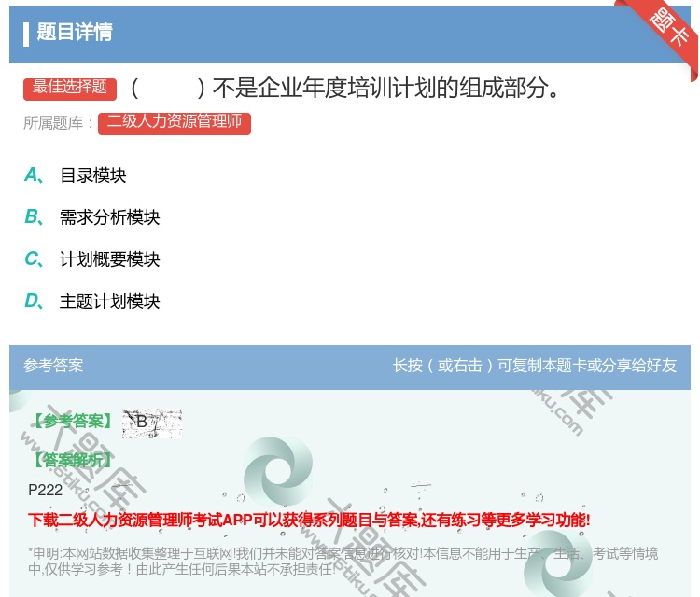Click the 【参考答案】 label

tap(72, 421)
